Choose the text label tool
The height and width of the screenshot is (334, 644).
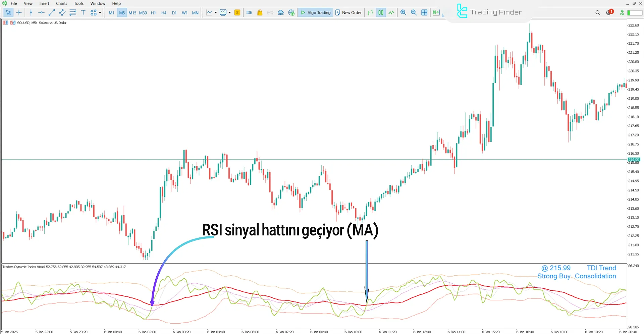83,13
